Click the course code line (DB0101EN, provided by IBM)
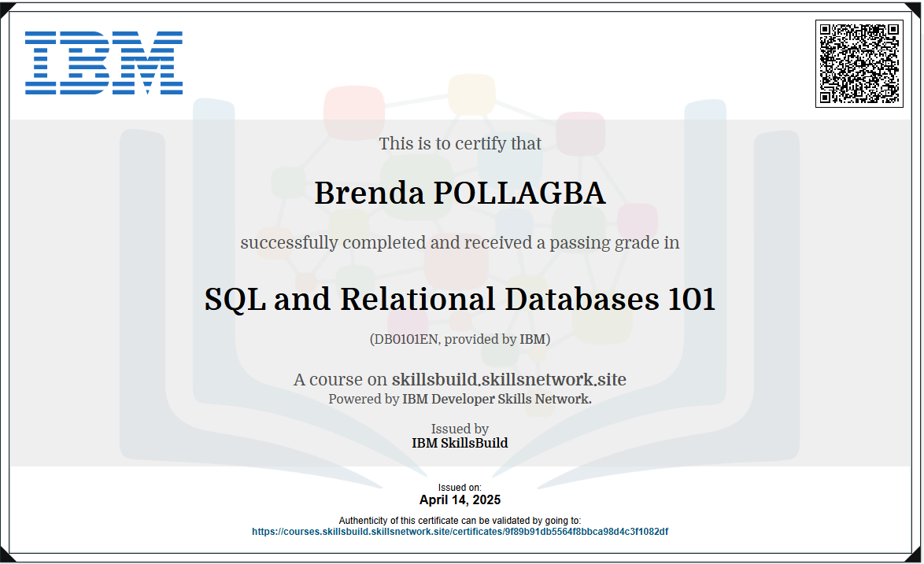The width and height of the screenshot is (924, 564). point(460,339)
